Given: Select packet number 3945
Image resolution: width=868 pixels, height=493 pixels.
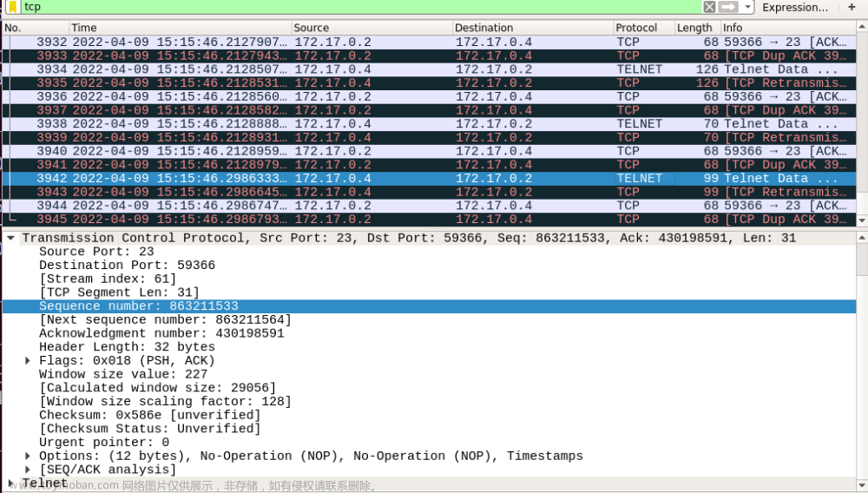Looking at the screenshot, I should tap(429, 219).
